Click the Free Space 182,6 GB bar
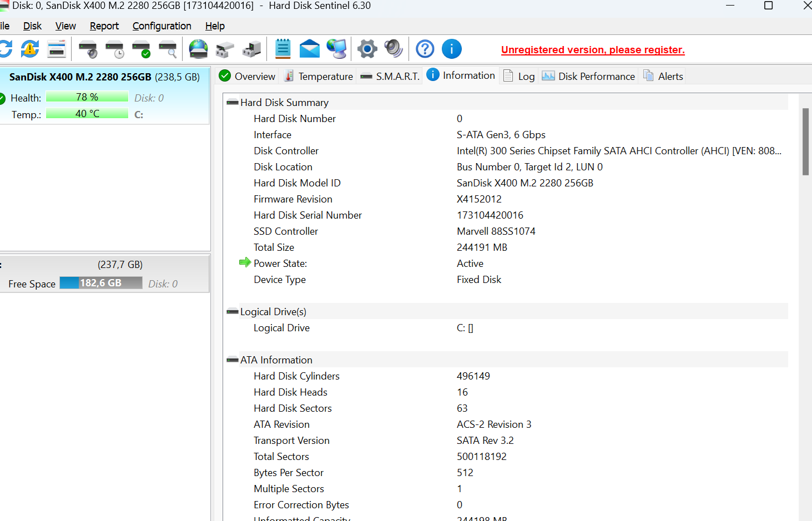812x521 pixels. 101,283
